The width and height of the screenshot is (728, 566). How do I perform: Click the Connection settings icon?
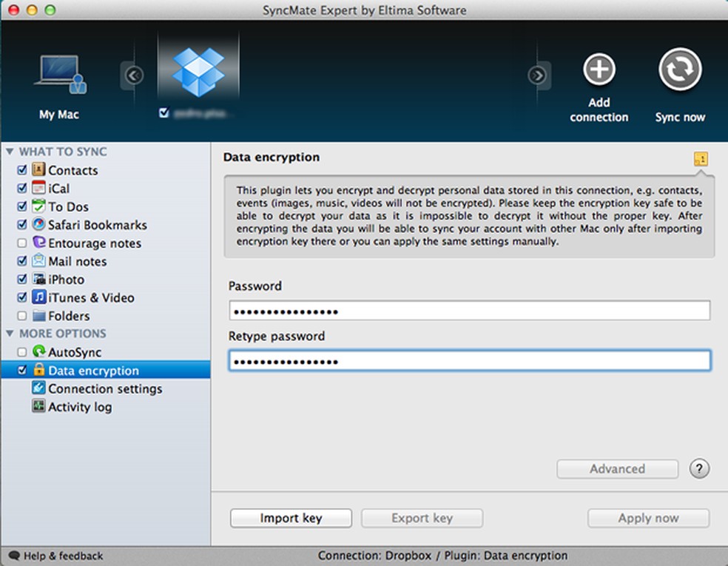(x=38, y=388)
